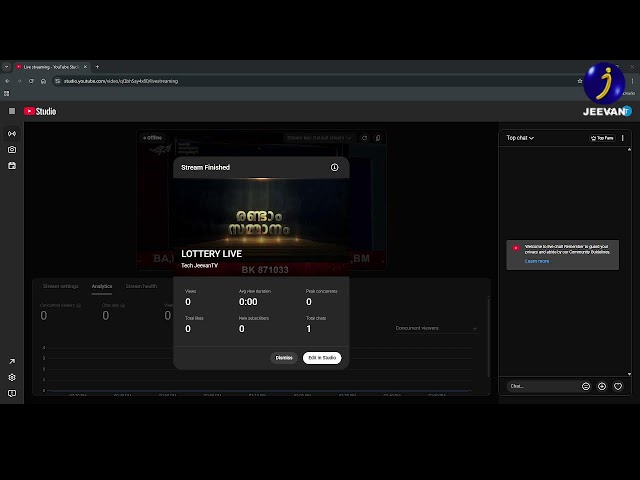Click the Chat message input field
The height and width of the screenshot is (480, 640).
[541, 386]
